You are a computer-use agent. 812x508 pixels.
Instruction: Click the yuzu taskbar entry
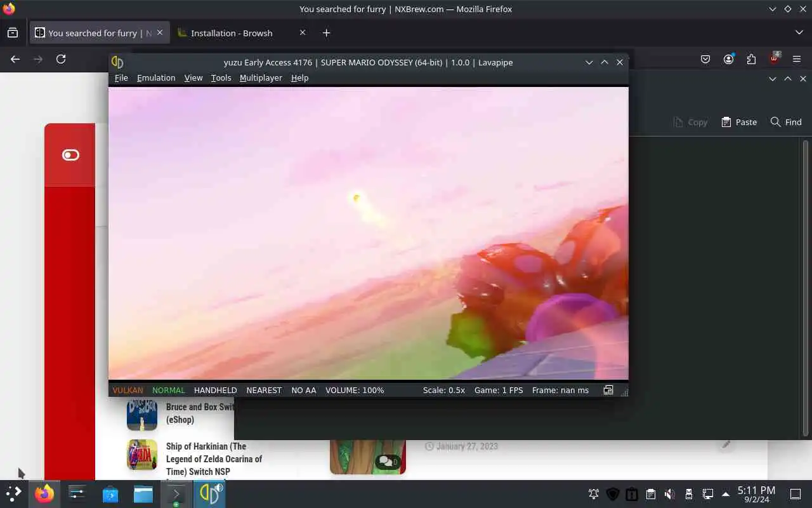pyautogui.click(x=209, y=494)
